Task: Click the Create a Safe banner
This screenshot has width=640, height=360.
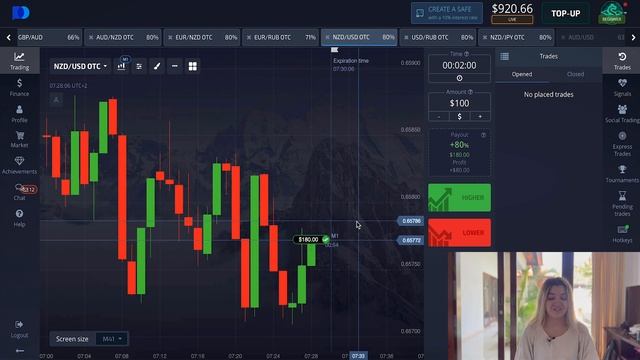Action: [x=447, y=13]
